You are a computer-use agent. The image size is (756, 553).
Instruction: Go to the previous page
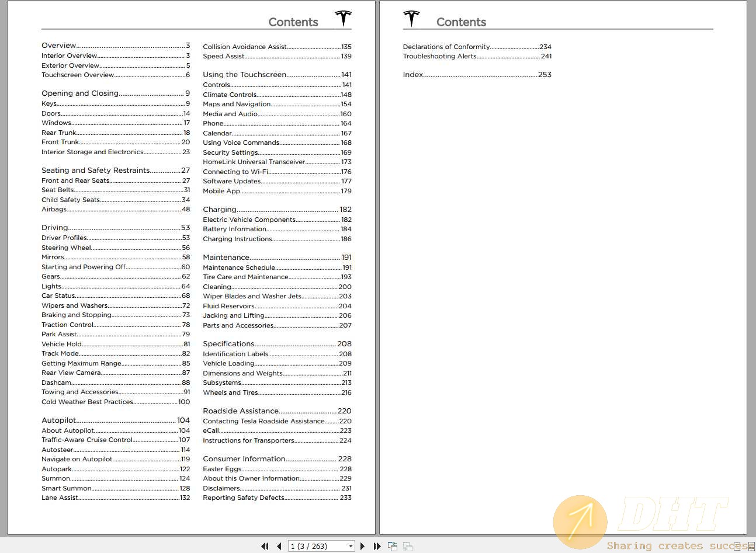click(279, 546)
